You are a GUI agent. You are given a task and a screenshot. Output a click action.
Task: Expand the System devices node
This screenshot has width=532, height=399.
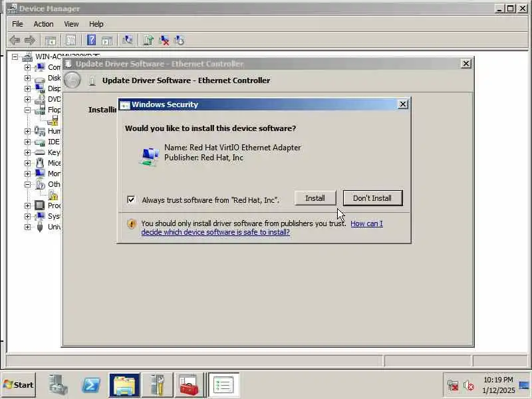[x=27, y=216]
